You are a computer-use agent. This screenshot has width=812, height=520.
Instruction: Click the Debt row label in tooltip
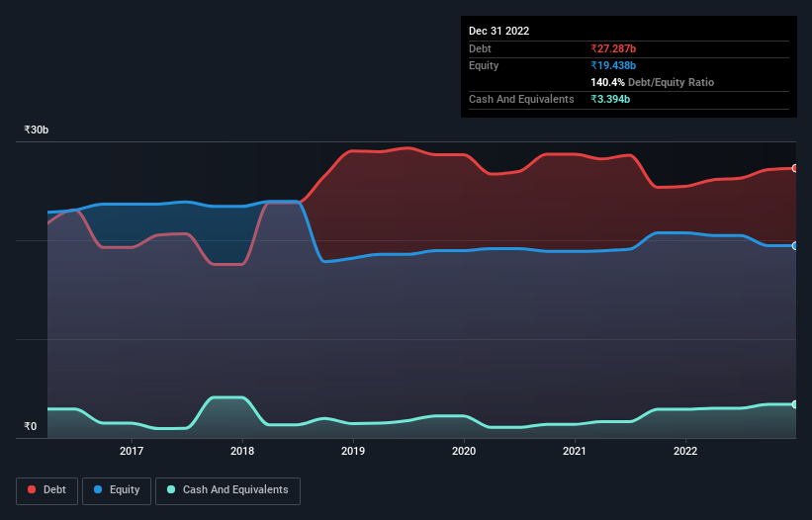click(480, 48)
